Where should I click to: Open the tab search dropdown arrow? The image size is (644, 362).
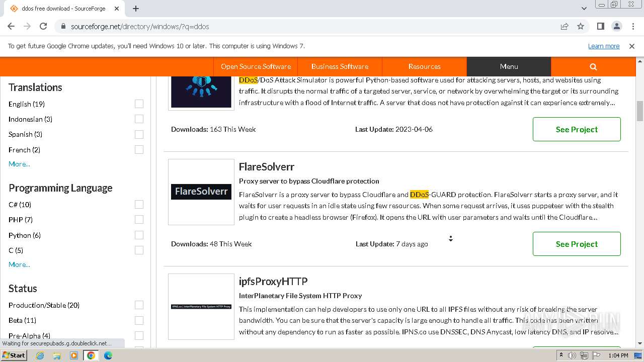(584, 9)
